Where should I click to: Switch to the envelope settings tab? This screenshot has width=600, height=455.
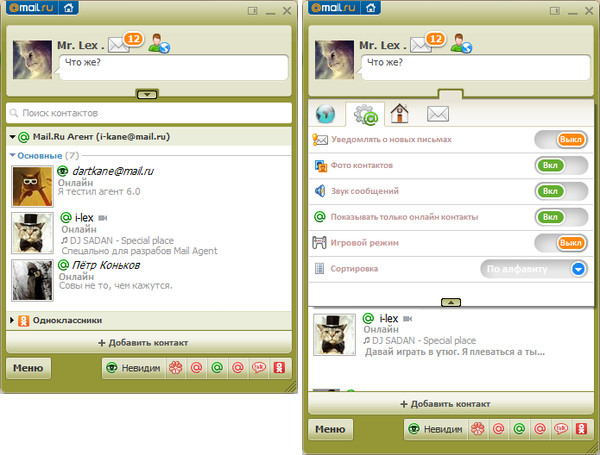[x=438, y=114]
